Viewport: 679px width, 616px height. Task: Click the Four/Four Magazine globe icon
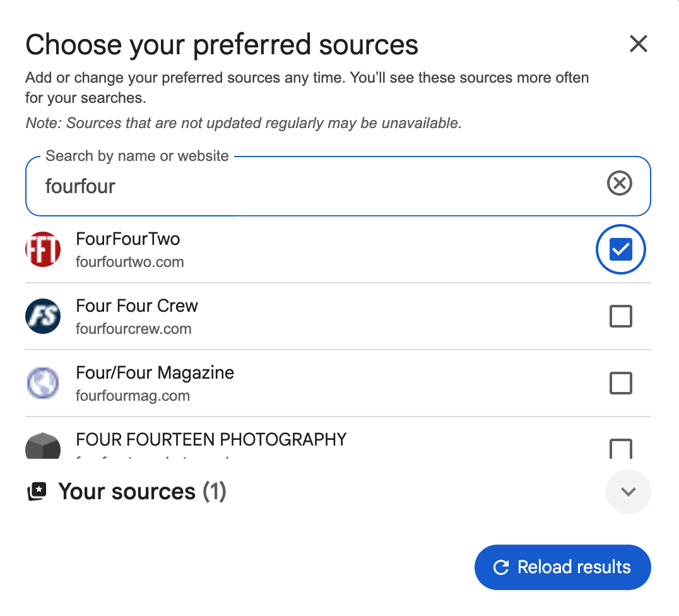point(43,383)
